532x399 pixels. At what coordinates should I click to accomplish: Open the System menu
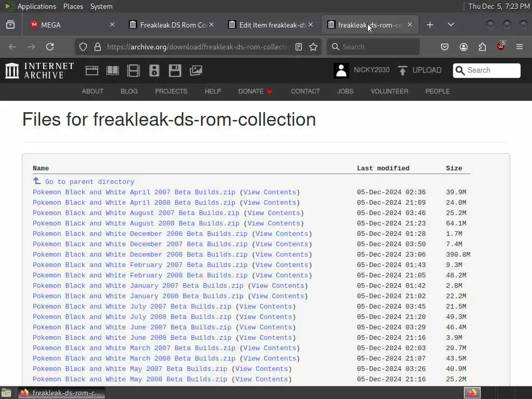101,6
